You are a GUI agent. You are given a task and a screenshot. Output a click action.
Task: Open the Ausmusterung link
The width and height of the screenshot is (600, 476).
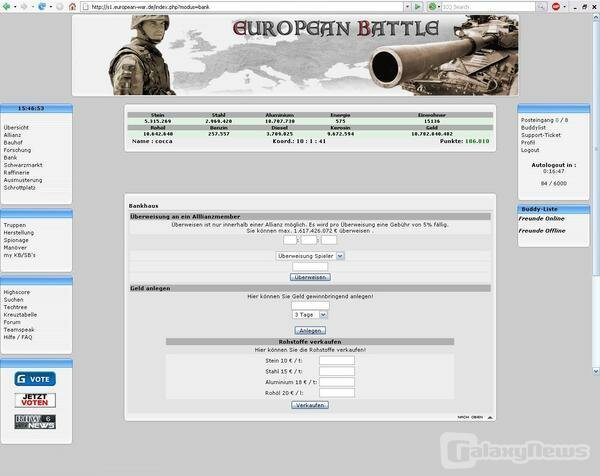23,180
